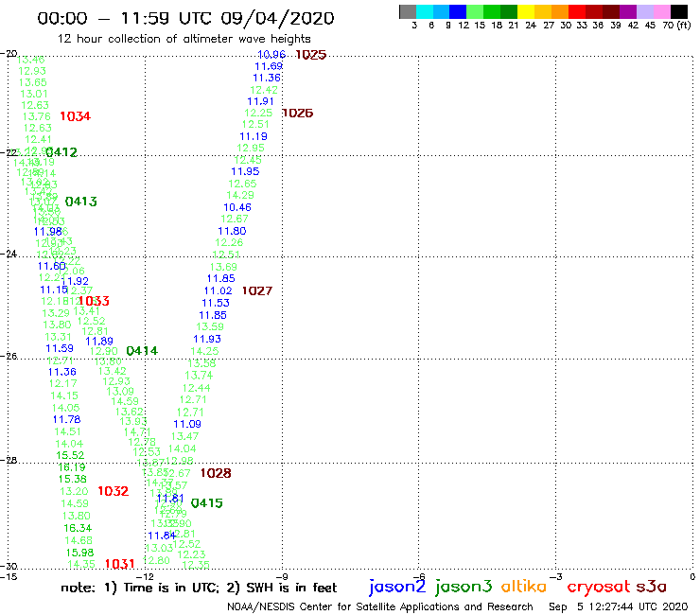Click the NOAA/NESDIS Center credit line

point(380,607)
